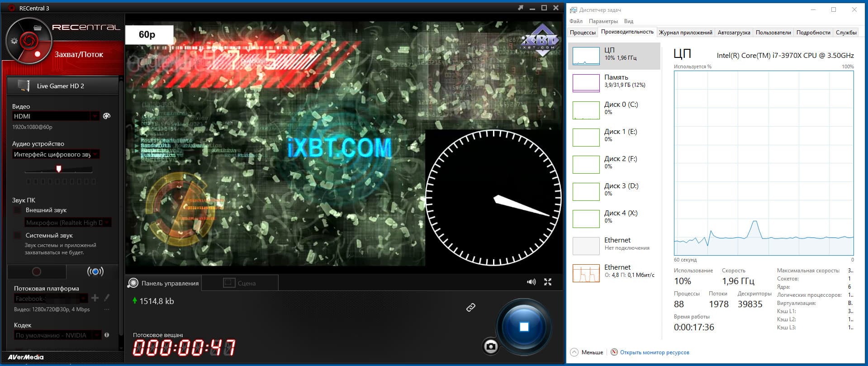This screenshot has width=868, height=366.
Task: Click the resource monitor icon in Task Manager
Action: 614,352
